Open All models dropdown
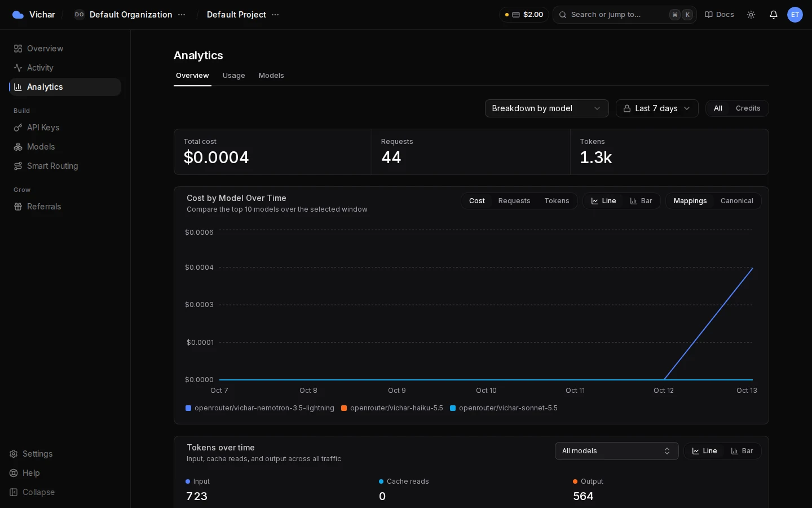812x508 pixels. [x=616, y=451]
